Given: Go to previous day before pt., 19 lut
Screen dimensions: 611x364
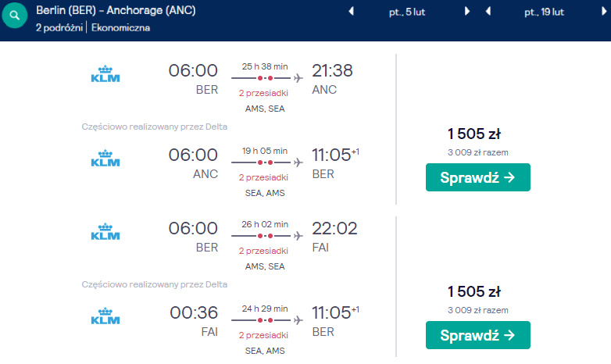Looking at the screenshot, I should tap(488, 11).
